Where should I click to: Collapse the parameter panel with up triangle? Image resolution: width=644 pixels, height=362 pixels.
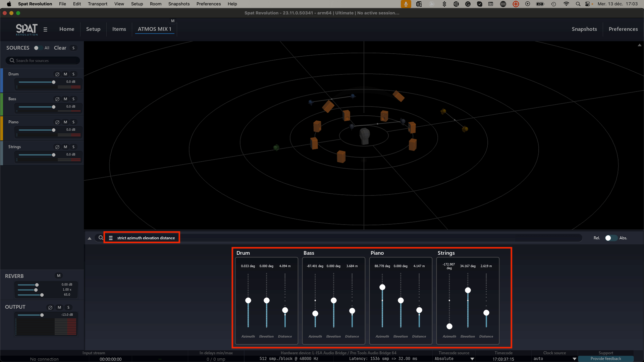click(x=90, y=238)
